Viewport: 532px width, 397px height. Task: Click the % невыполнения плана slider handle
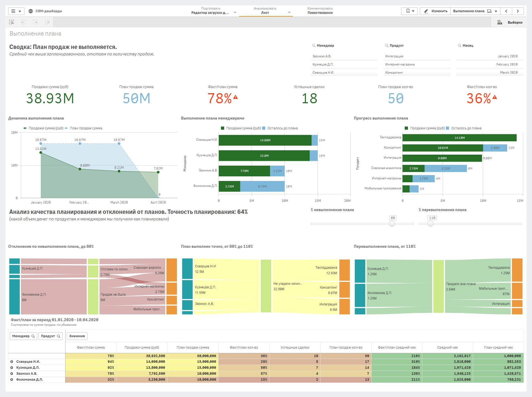[392, 224]
